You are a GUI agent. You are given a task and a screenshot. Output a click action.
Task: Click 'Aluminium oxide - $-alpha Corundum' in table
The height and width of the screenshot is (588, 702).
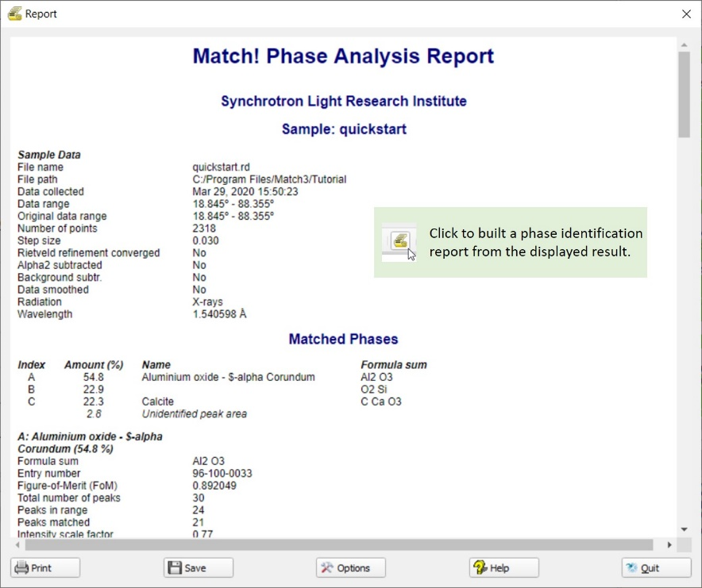229,377
